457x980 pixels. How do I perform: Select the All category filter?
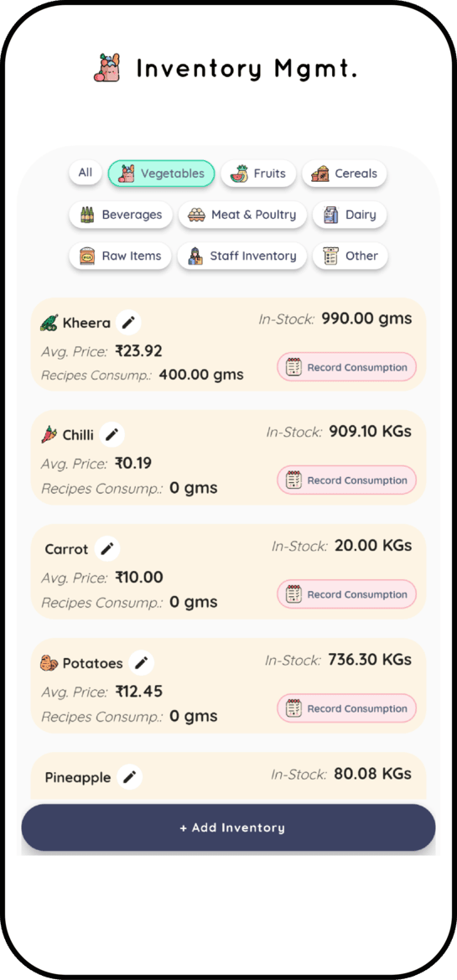[86, 173]
